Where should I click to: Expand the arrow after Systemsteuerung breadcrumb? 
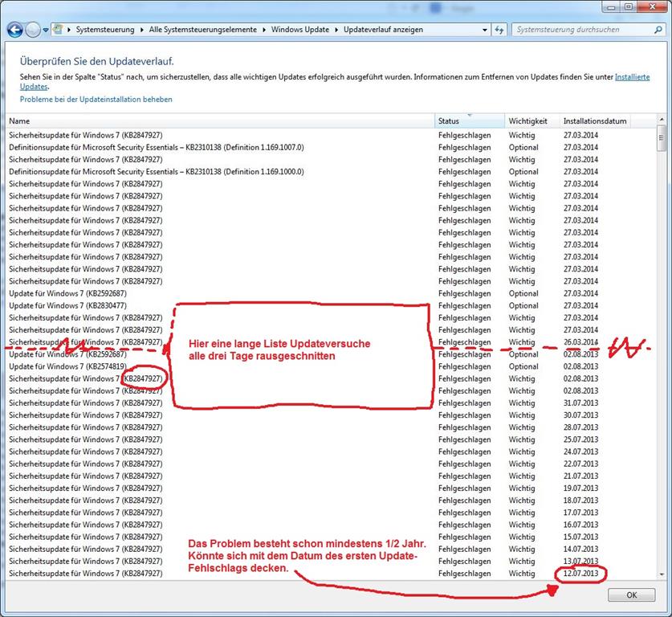(142, 30)
